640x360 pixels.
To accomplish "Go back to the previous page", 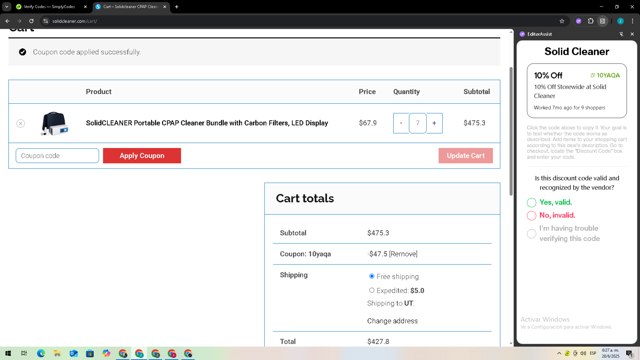I will click(x=8, y=21).
